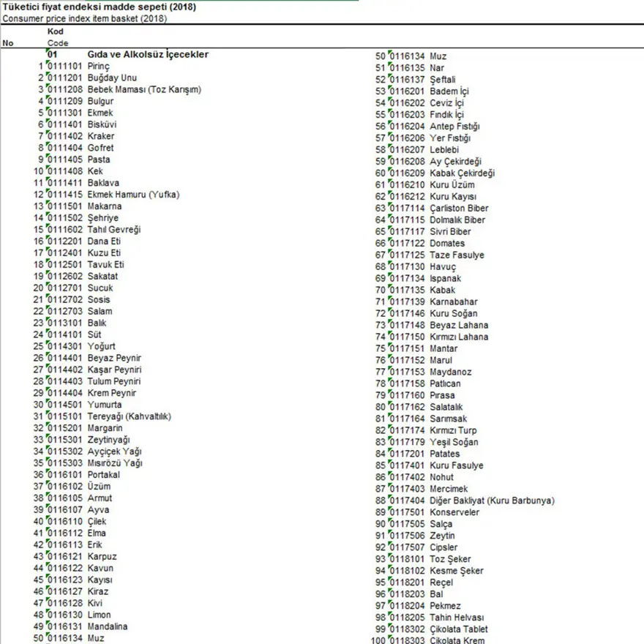
Task: Click the 'Kod' column header
Action: pyautogui.click(x=56, y=31)
